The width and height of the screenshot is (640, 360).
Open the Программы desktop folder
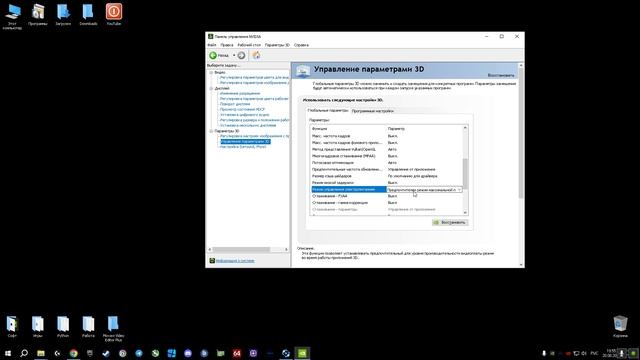(x=38, y=15)
